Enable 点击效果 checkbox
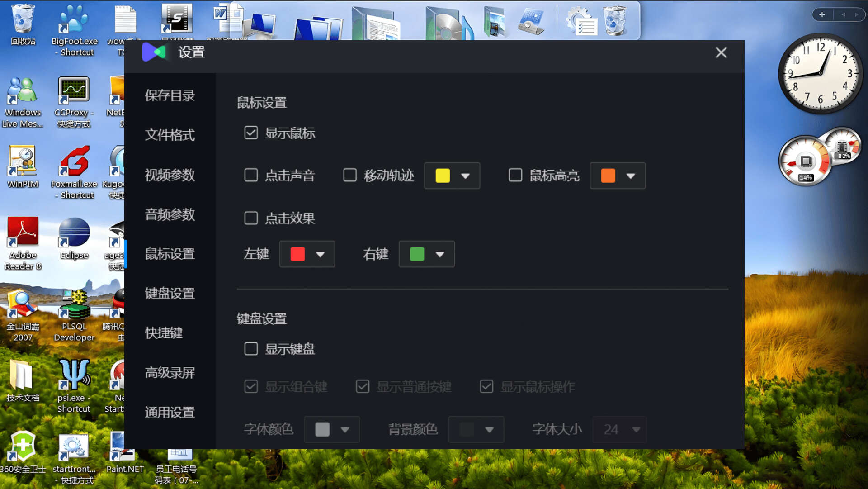 [x=250, y=218]
